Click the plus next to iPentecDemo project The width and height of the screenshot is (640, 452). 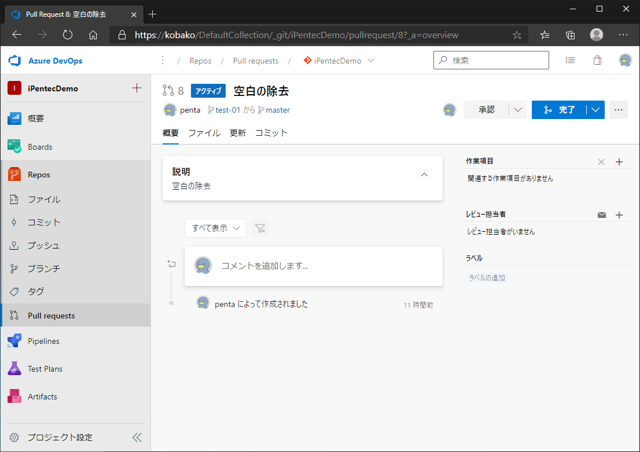click(137, 88)
